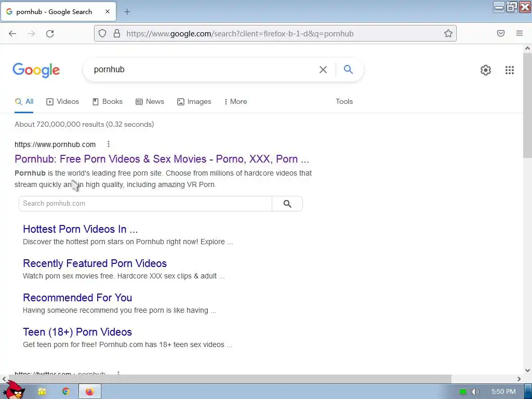Click the sitelinks search input box
The image size is (532, 399).
pyautogui.click(x=145, y=204)
